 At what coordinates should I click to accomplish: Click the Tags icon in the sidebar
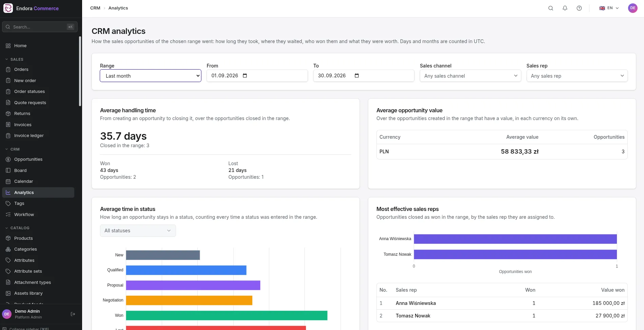click(8, 203)
